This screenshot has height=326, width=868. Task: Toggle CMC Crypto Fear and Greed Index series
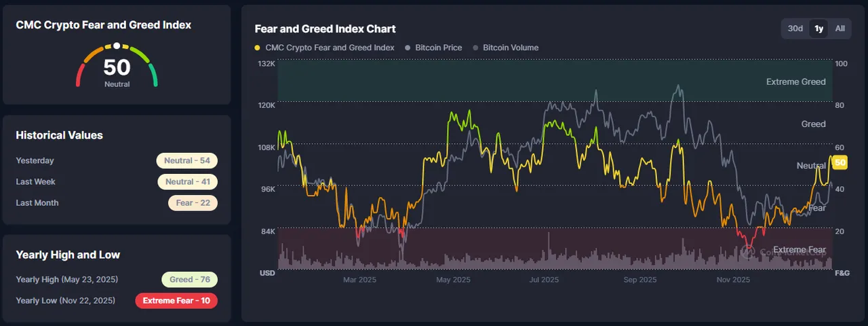click(325, 48)
